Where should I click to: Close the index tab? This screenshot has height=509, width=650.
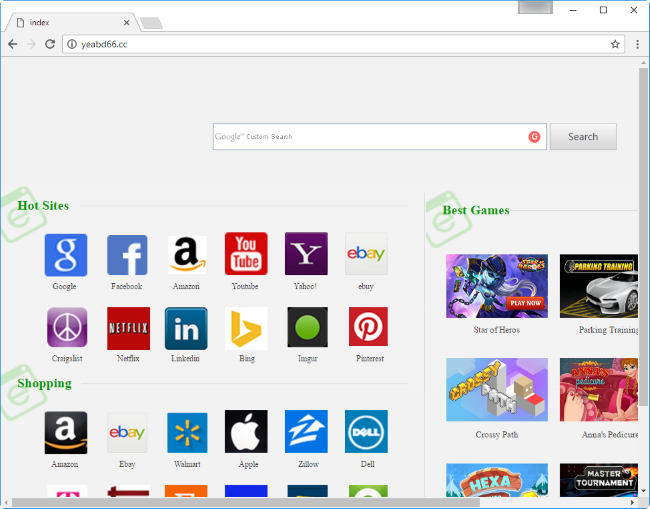click(126, 23)
